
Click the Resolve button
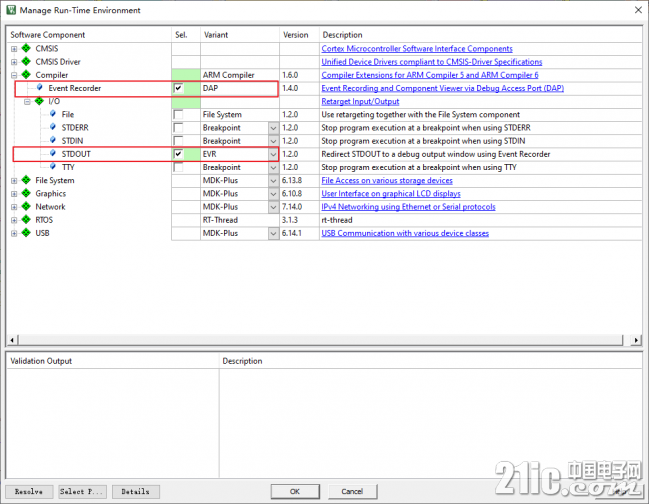coord(29,492)
